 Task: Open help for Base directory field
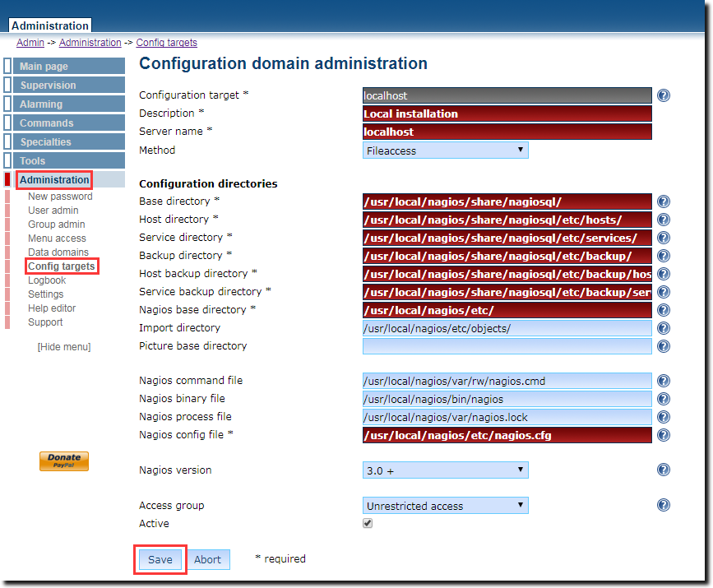pyautogui.click(x=664, y=201)
